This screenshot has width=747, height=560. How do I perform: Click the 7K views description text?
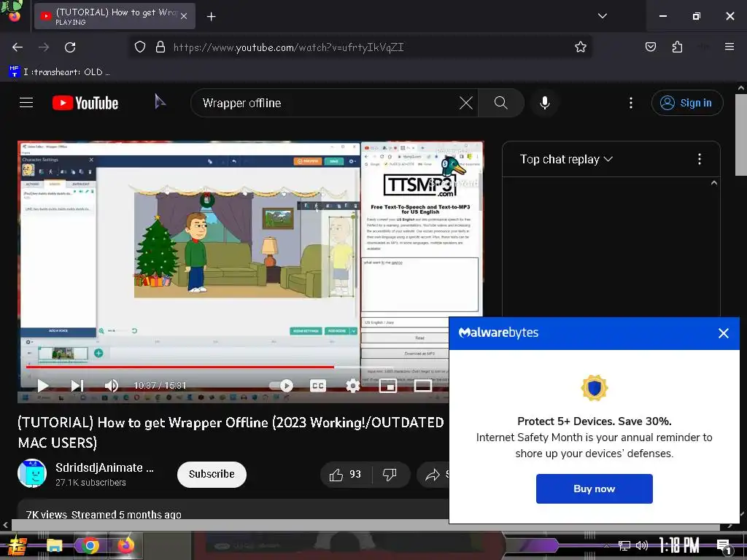pos(104,515)
